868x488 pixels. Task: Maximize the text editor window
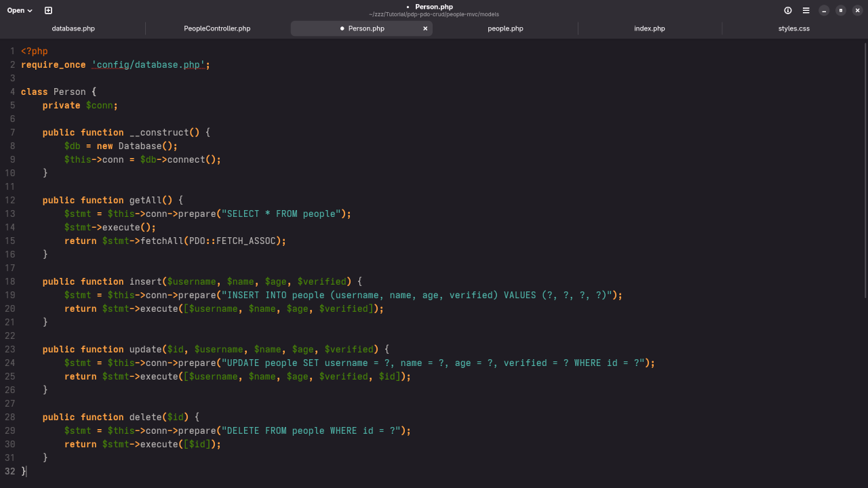click(841, 10)
